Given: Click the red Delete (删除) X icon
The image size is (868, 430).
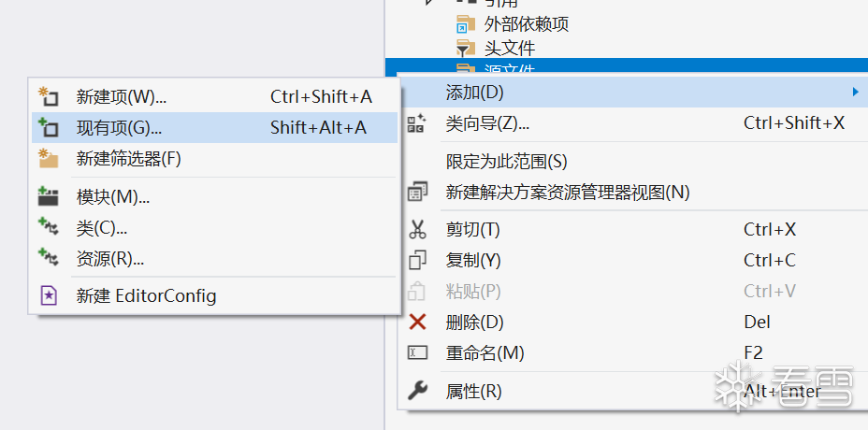Looking at the screenshot, I should click(417, 322).
